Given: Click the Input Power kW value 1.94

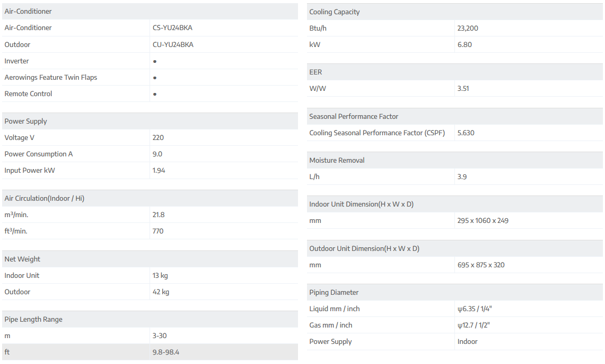Looking at the screenshot, I should coord(159,171).
